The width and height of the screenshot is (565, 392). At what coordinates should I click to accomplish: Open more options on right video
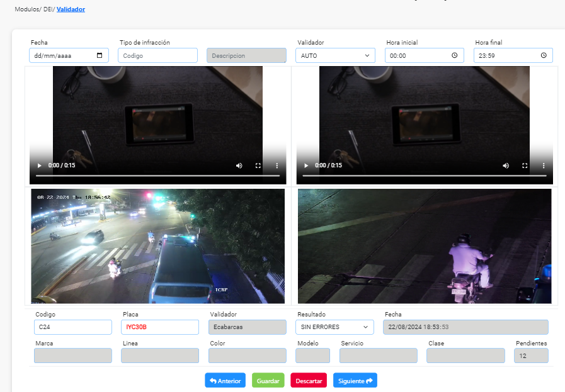click(x=544, y=165)
